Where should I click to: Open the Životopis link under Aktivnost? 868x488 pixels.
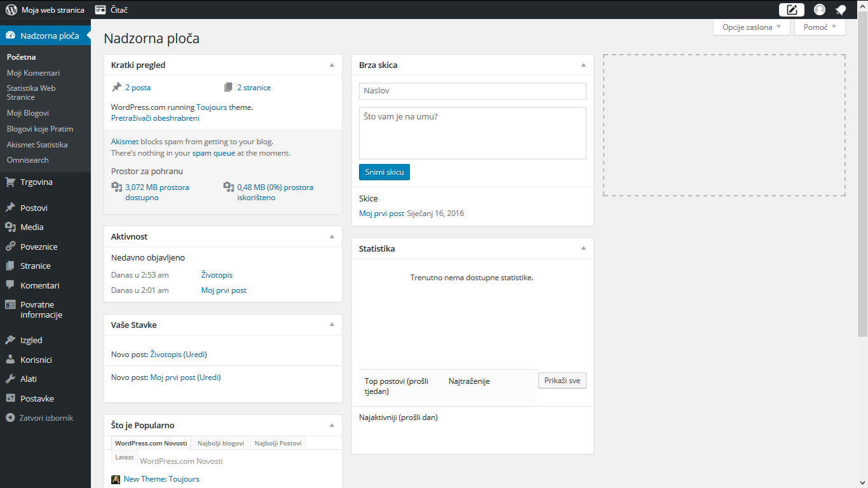click(217, 275)
